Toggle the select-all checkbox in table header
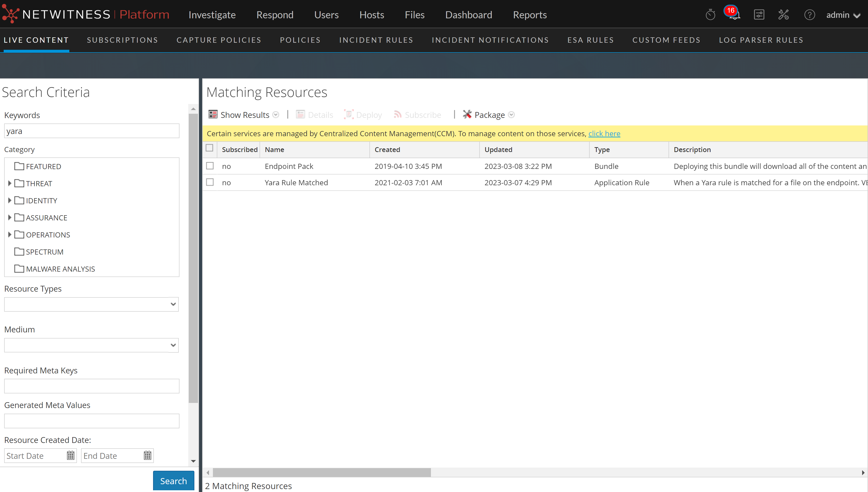This screenshot has height=492, width=868. point(209,148)
